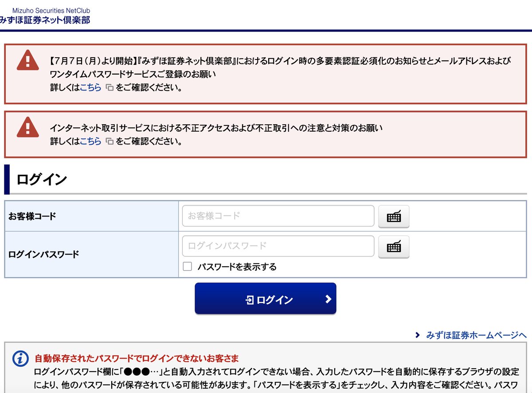Viewport: 532px width, 393px height.
Task: Click the right chevron inside the ログイン button
Action: pos(327,299)
